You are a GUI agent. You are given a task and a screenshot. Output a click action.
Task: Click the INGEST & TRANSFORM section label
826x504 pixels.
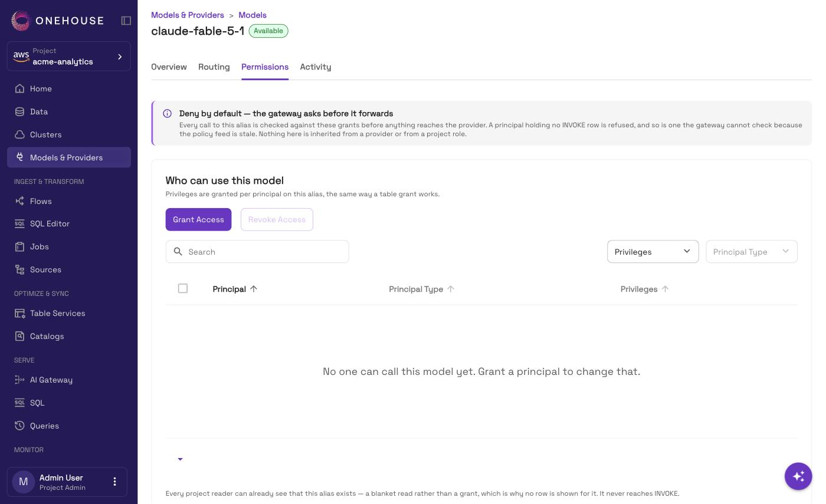(49, 182)
